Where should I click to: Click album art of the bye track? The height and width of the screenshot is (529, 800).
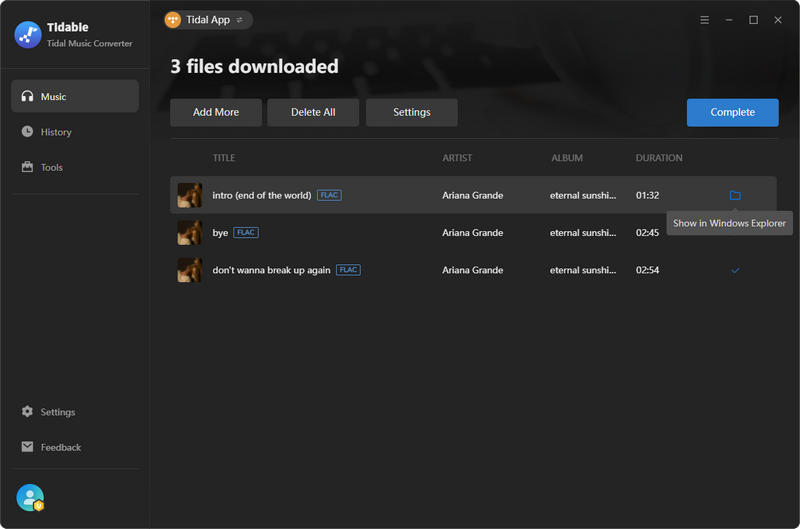190,232
